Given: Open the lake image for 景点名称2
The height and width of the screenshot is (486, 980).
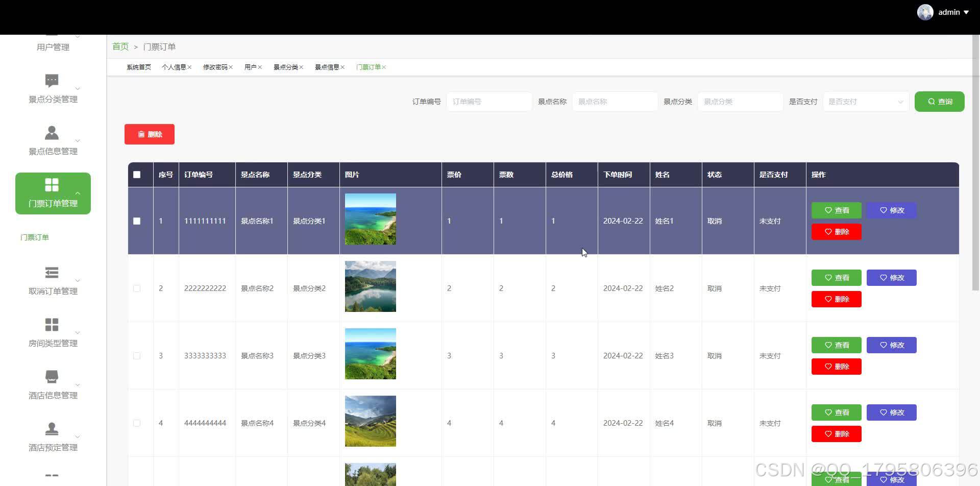Looking at the screenshot, I should (x=371, y=286).
